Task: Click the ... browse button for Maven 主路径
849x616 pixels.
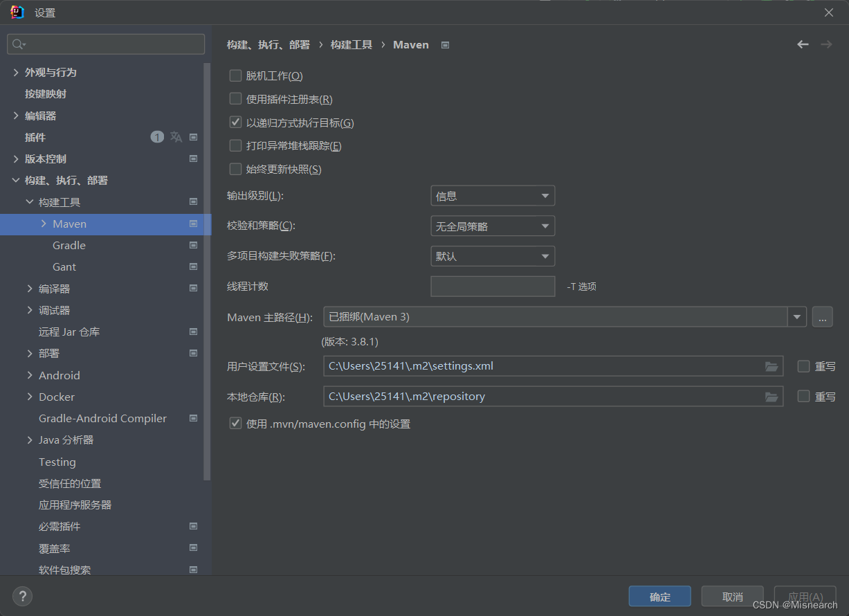Action: point(822,317)
